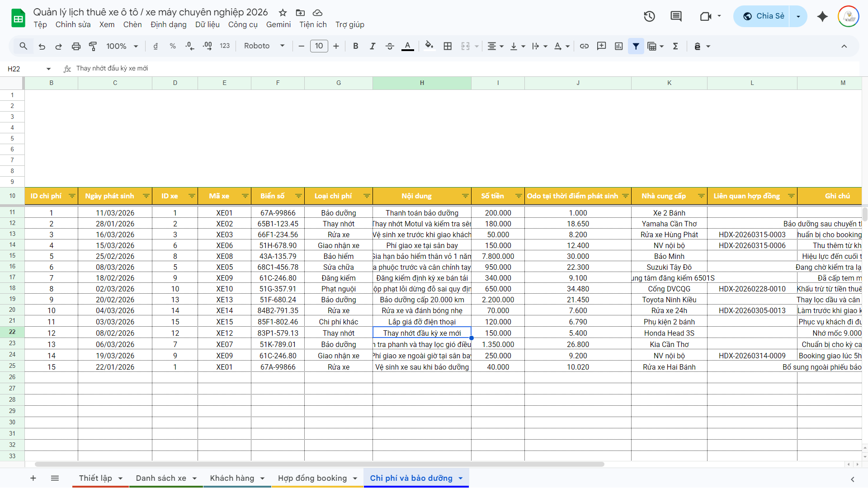Add a new sheet with the plus button
This screenshot has width=868, height=488.
point(33,478)
